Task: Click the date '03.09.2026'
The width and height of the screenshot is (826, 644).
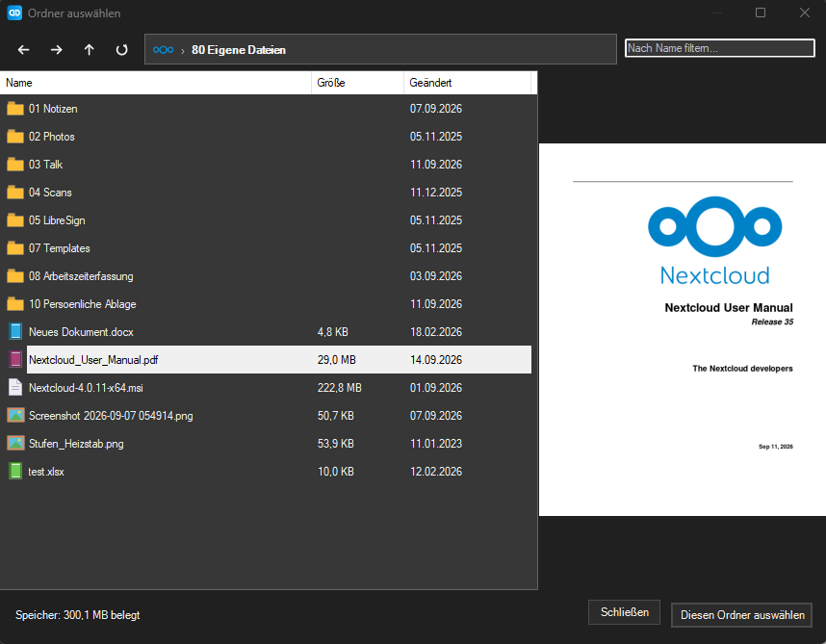Action: [436, 276]
